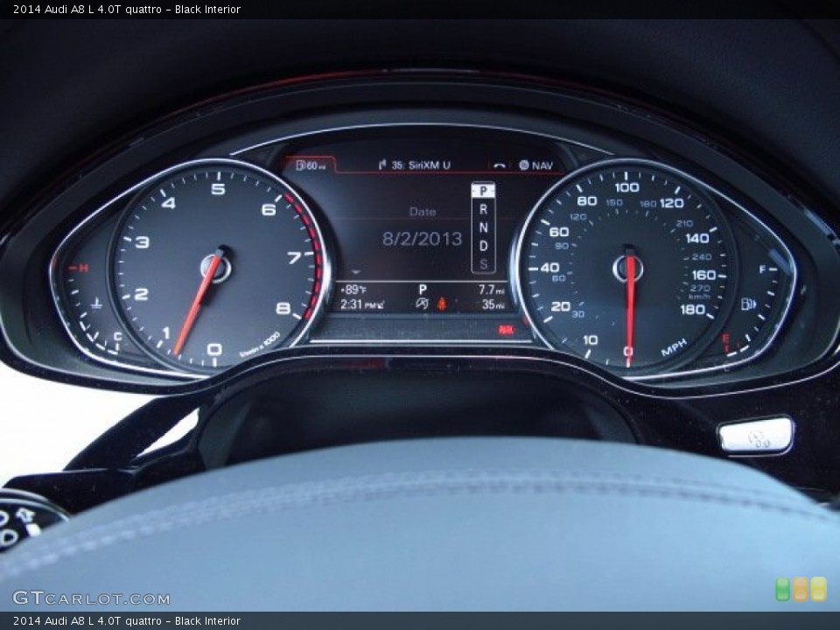Image resolution: width=840 pixels, height=630 pixels.
Task: Select D in the gear indicator
Action: 483,246
